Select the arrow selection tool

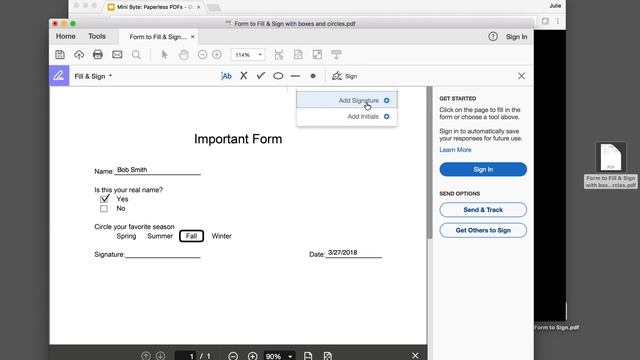(x=164, y=55)
